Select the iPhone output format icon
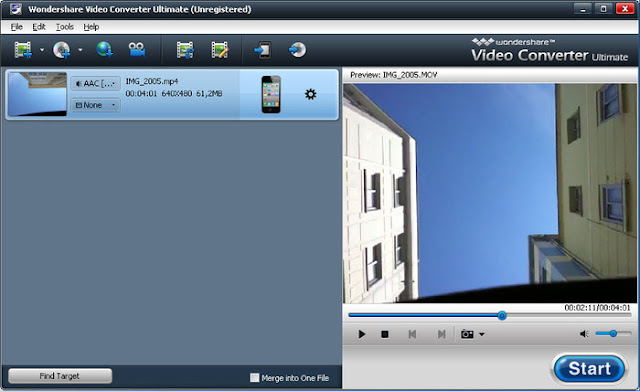 point(271,94)
